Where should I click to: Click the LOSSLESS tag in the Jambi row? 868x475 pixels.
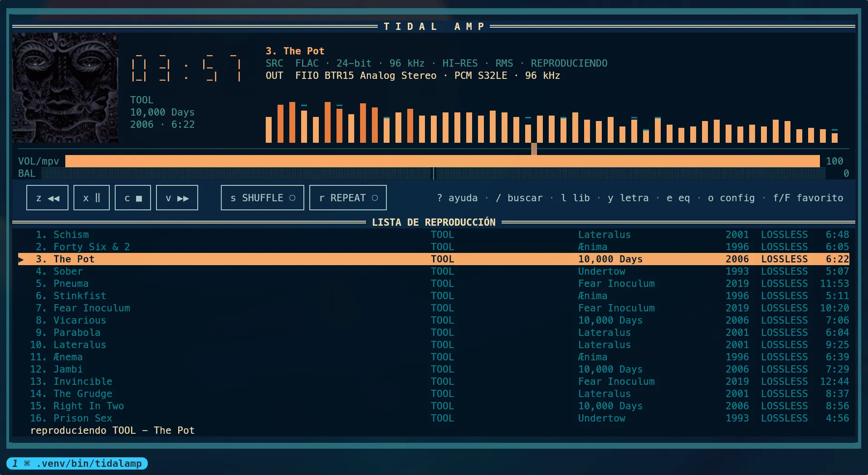(785, 369)
